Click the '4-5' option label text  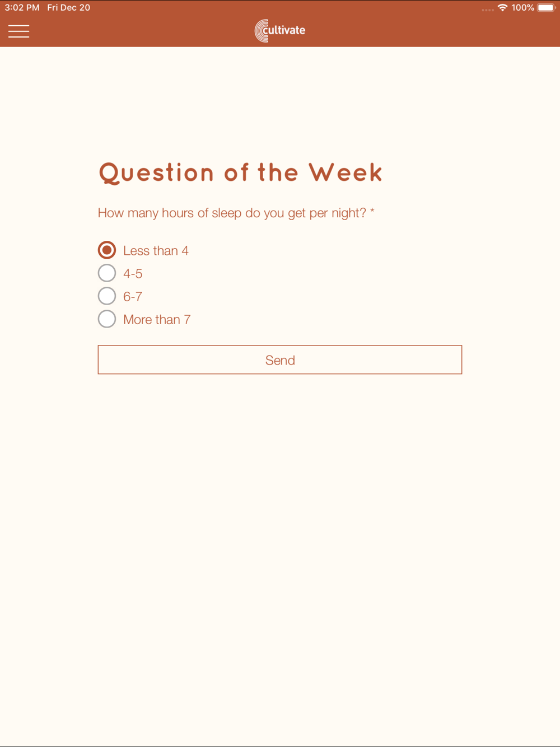click(133, 274)
